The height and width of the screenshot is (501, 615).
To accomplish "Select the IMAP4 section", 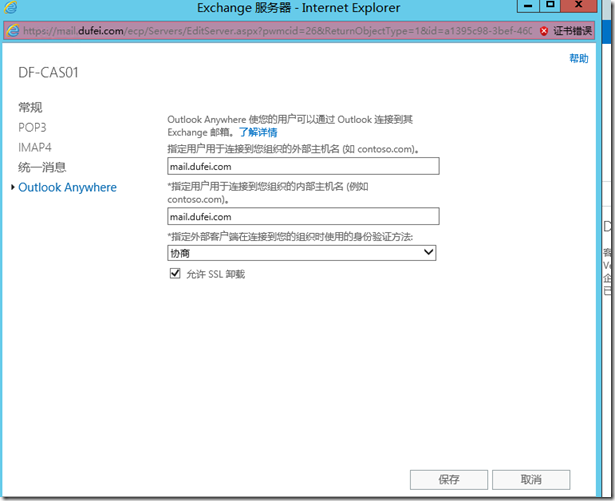I will pos(35,148).
